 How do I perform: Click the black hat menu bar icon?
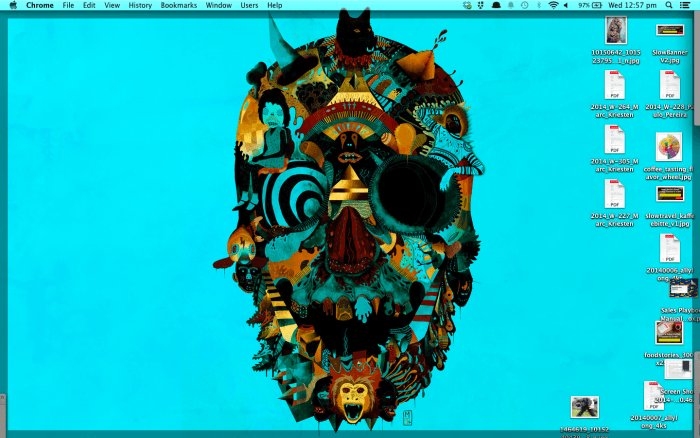pos(496,5)
